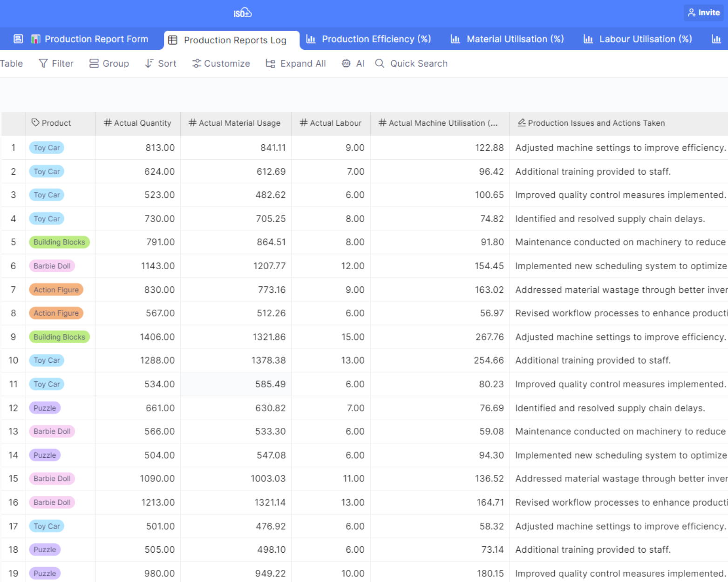Click the Toy Car tag in row 4
728x582 pixels.
[47, 219]
